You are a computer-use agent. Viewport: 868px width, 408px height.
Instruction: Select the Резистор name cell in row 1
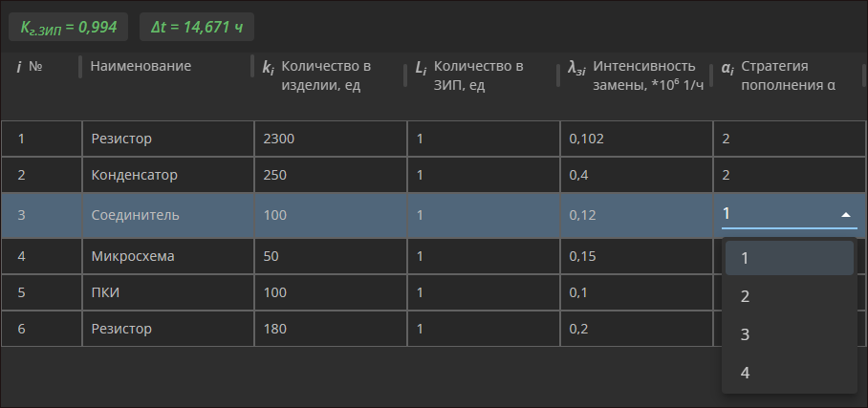(x=168, y=139)
